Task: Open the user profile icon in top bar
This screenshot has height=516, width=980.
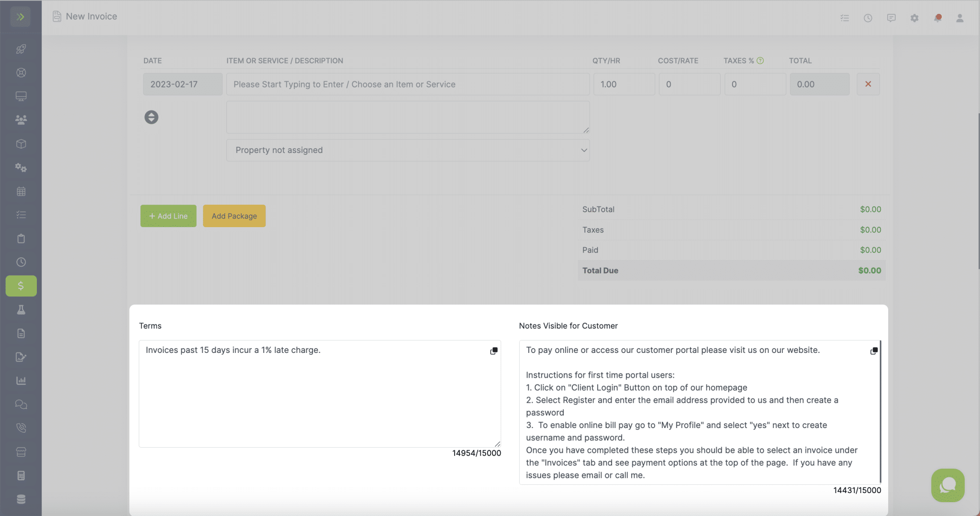Action: pos(960,18)
